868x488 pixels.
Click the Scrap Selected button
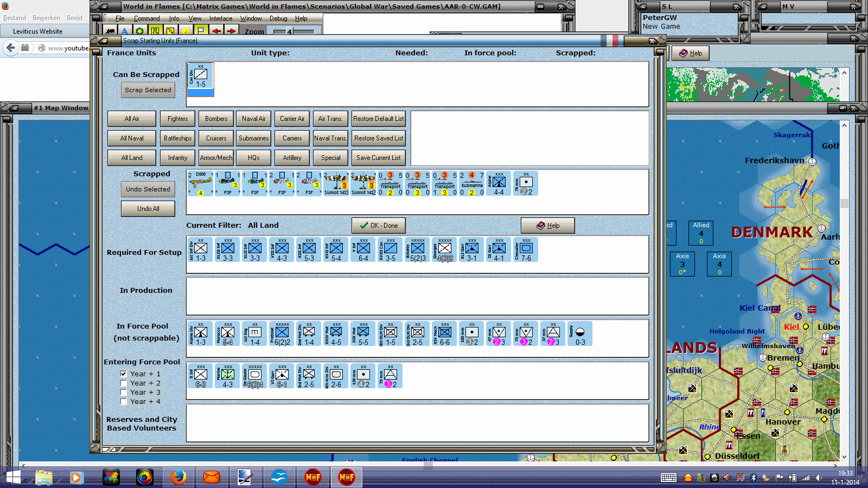point(148,90)
